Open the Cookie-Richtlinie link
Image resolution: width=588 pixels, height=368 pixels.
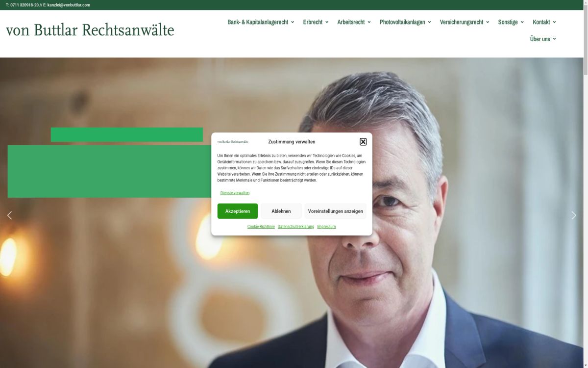click(x=261, y=227)
